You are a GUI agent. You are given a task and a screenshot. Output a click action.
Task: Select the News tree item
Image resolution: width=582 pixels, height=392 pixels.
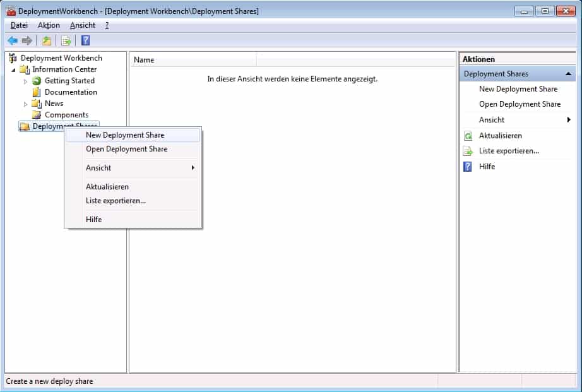[x=54, y=104]
